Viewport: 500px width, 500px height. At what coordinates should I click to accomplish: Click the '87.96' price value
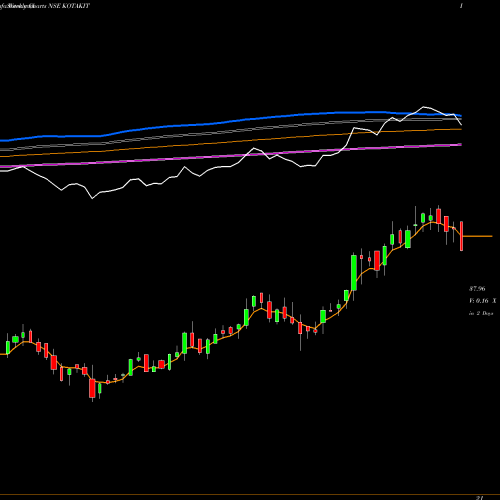coord(477,289)
